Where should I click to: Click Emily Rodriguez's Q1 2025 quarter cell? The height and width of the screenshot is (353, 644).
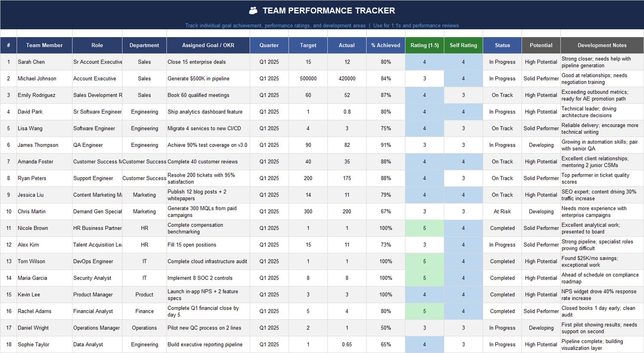[269, 95]
